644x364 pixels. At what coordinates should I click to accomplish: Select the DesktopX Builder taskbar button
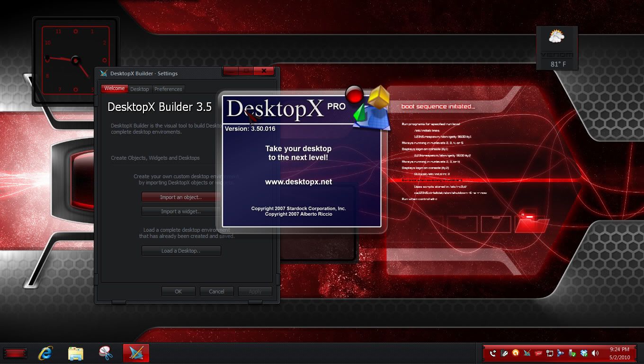tap(136, 353)
